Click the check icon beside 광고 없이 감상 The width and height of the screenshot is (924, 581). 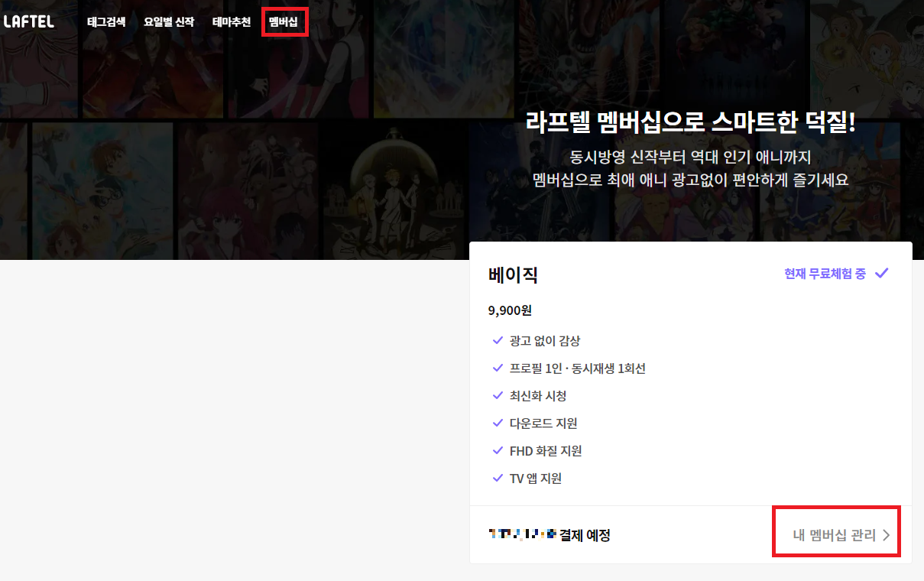pos(498,341)
